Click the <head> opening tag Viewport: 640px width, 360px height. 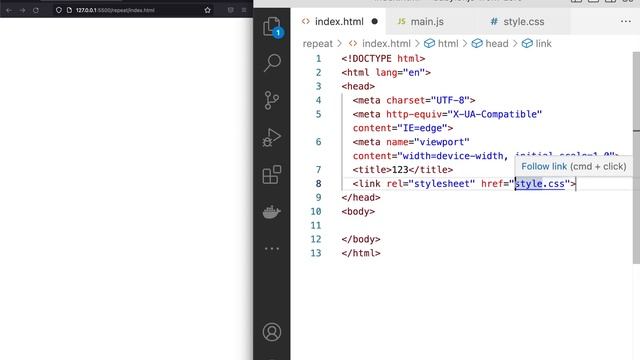pos(358,87)
